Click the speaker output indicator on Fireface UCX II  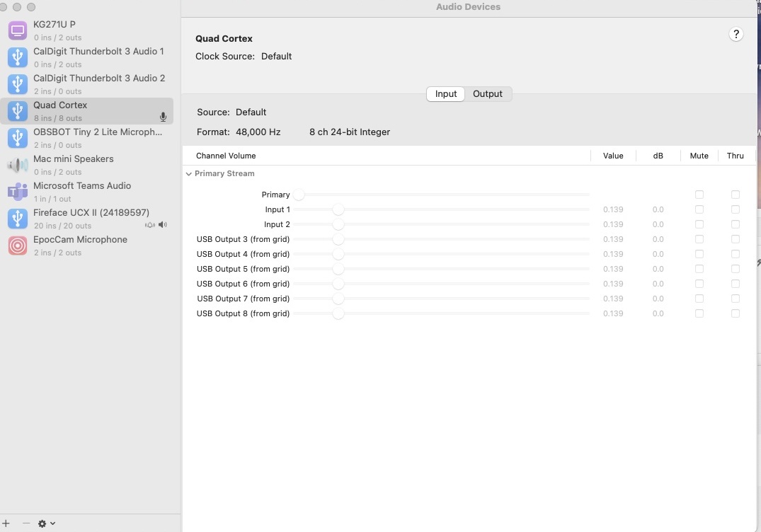[163, 224]
